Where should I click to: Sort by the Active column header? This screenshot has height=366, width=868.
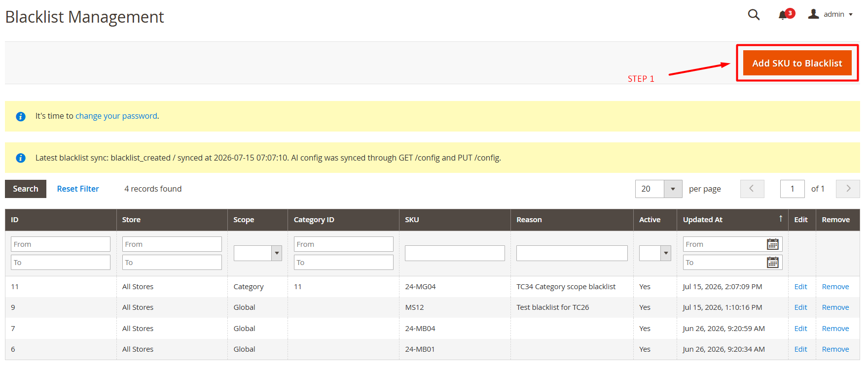click(655, 220)
